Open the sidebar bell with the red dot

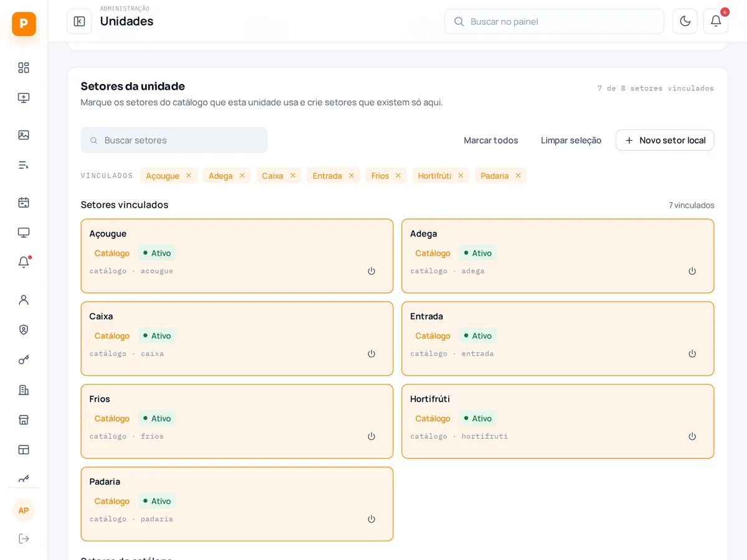24,262
